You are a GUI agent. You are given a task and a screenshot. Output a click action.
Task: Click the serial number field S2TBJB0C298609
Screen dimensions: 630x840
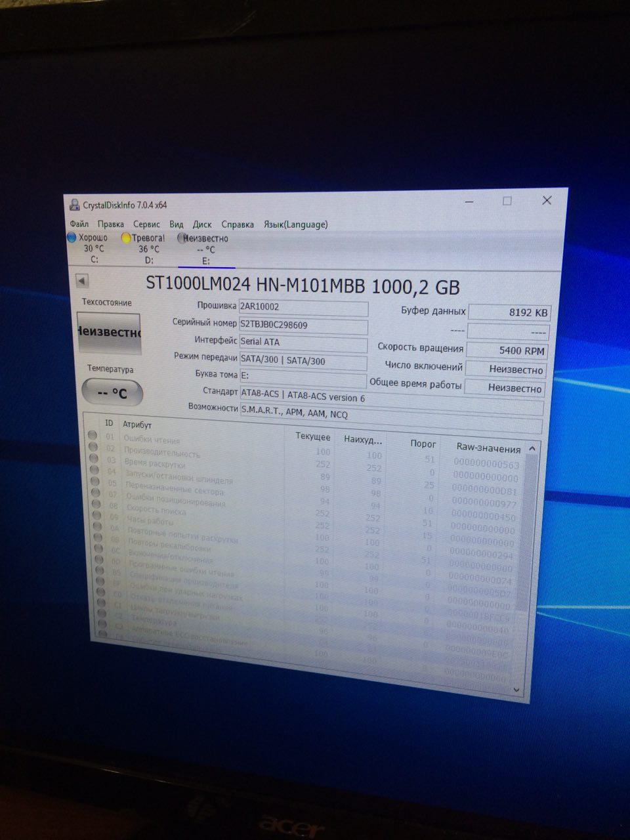pyautogui.click(x=303, y=325)
